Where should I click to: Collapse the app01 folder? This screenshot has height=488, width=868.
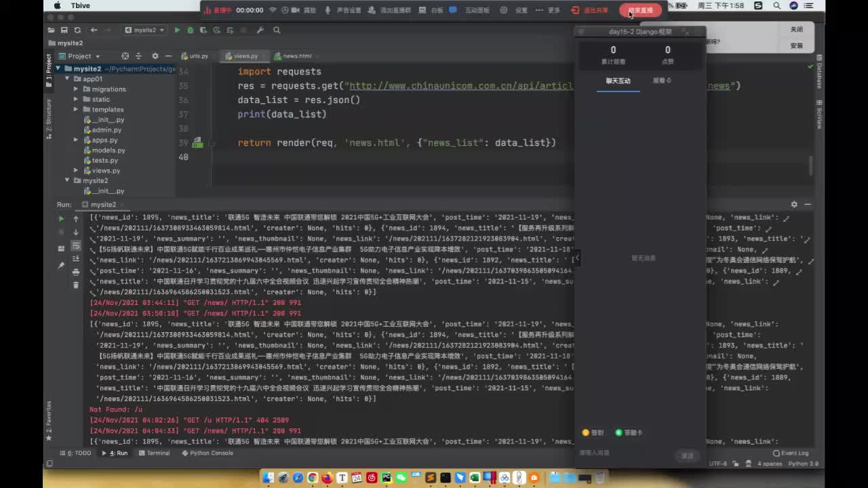[x=67, y=79]
